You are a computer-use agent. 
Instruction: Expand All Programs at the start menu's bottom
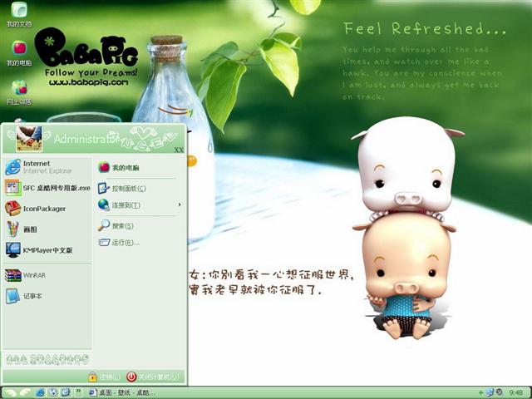(x=47, y=360)
